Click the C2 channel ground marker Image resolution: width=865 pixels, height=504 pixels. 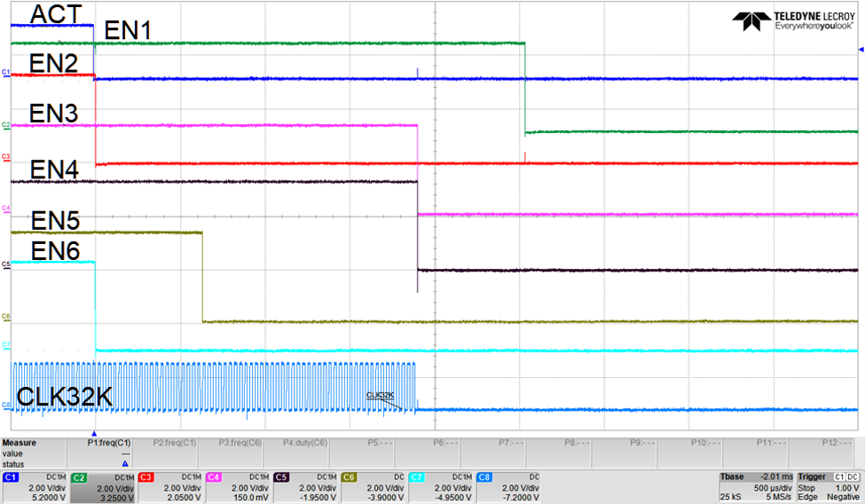(5, 125)
